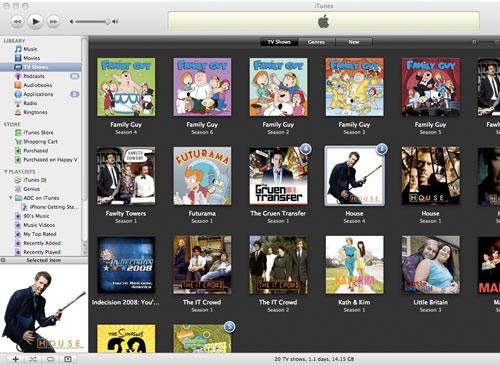Image resolution: width=500 pixels, height=365 pixels.
Task: Select Futurama Season 1 artwork
Action: tap(202, 176)
